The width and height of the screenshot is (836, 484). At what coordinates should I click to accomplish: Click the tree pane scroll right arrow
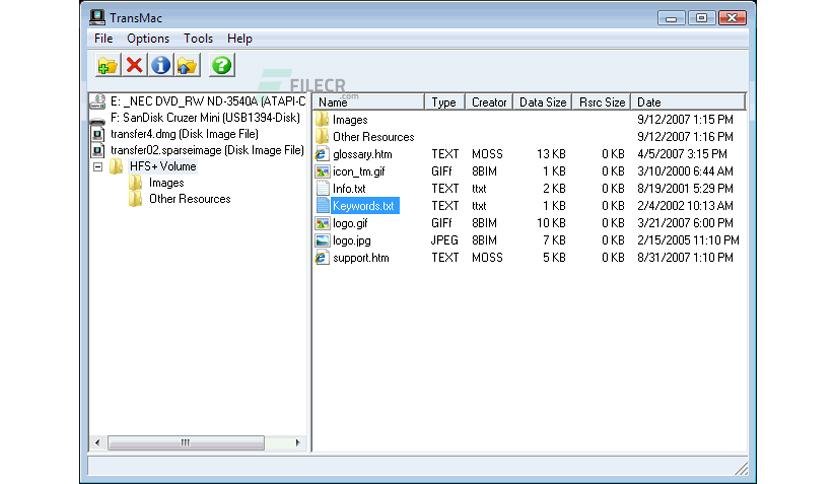click(x=298, y=442)
